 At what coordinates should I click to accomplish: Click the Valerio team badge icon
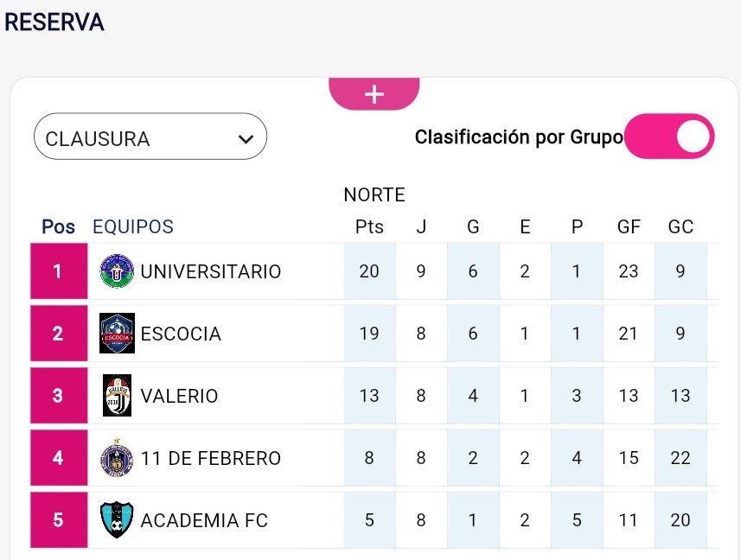(117, 396)
